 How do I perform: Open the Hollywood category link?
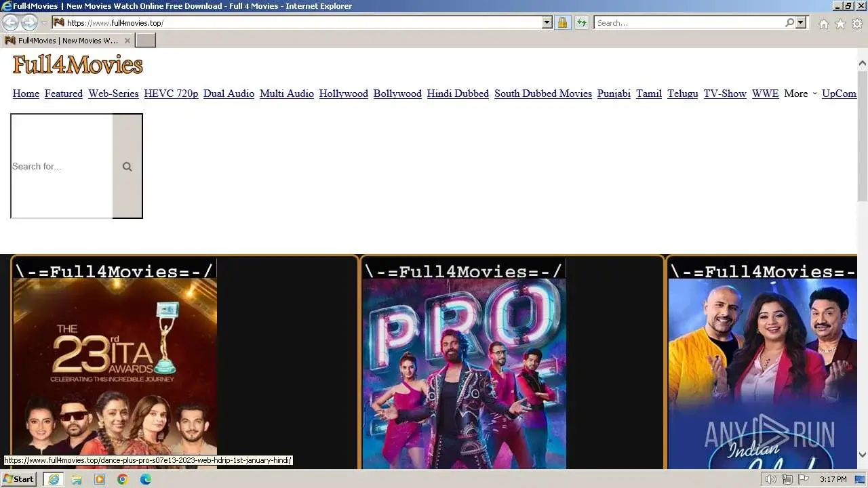344,94
